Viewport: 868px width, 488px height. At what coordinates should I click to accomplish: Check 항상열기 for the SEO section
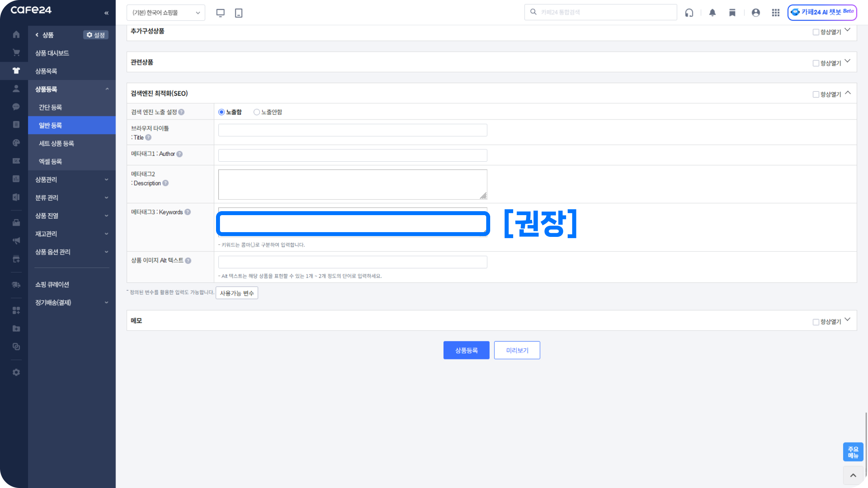click(815, 94)
